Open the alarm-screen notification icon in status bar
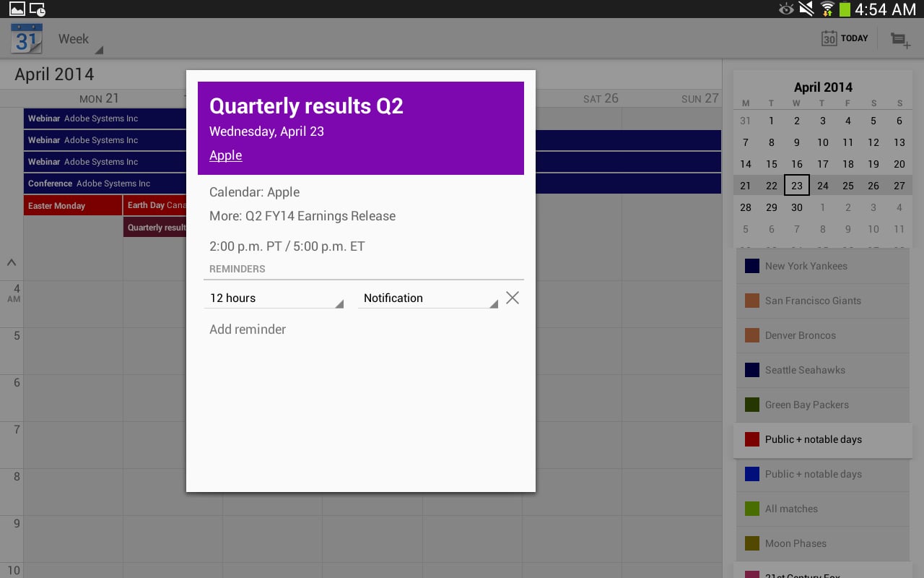This screenshot has height=578, width=924. point(37,9)
